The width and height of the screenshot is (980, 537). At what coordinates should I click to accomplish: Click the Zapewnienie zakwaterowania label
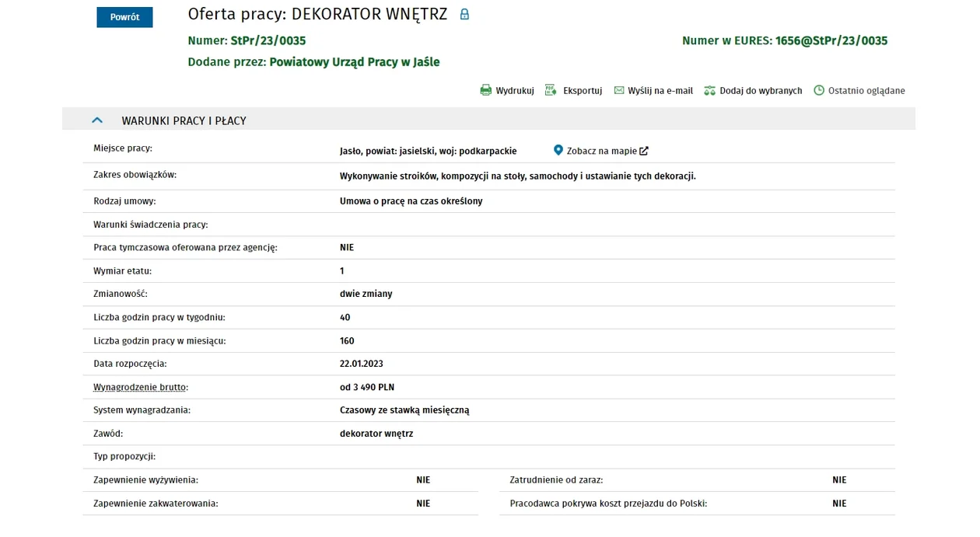coord(156,504)
